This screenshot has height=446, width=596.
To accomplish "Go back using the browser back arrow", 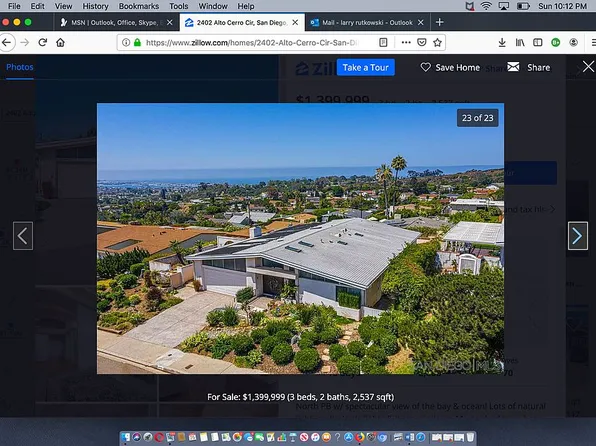I will (6, 42).
